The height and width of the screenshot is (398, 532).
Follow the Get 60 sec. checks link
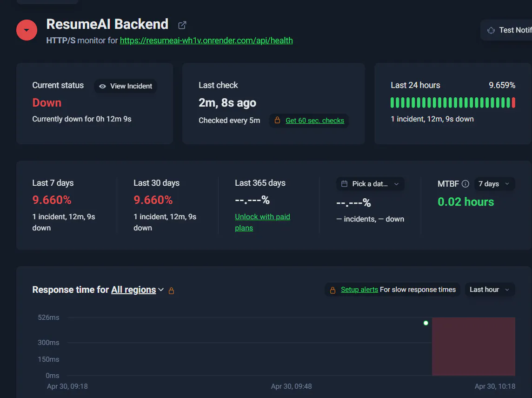tap(314, 121)
